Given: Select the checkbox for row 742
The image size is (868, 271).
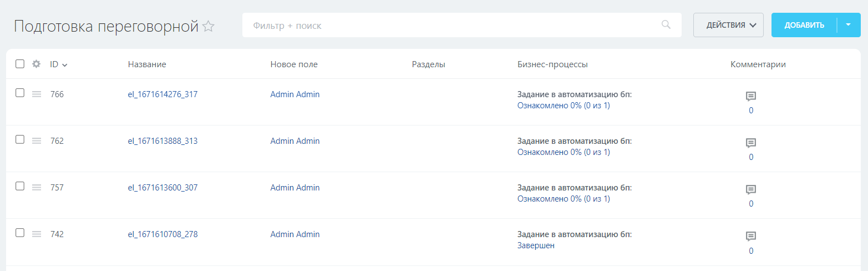Looking at the screenshot, I should (x=20, y=233).
